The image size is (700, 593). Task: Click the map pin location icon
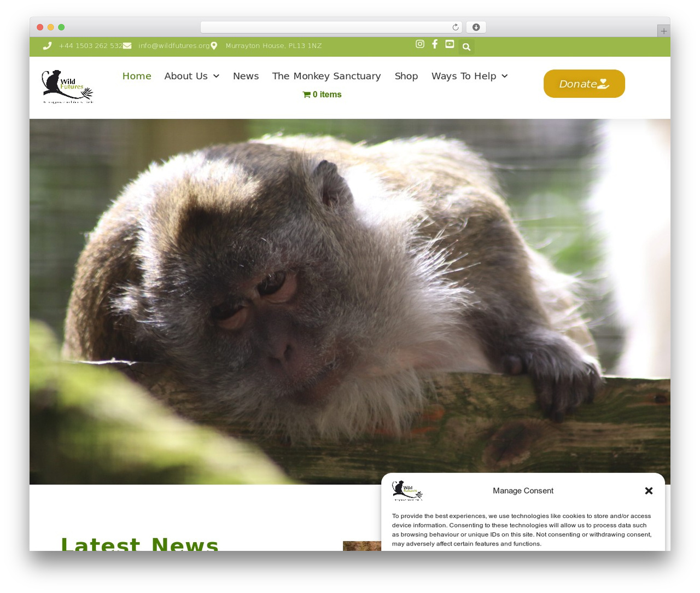[x=214, y=46]
